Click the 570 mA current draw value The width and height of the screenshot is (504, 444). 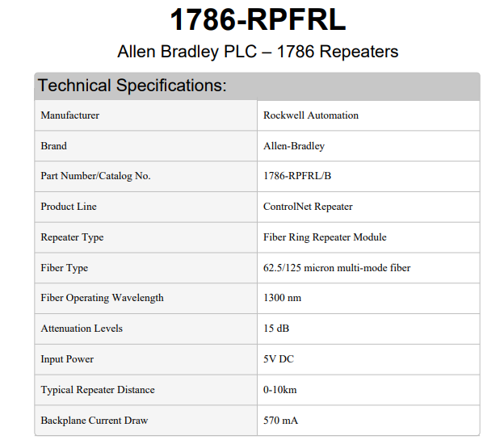(x=280, y=421)
